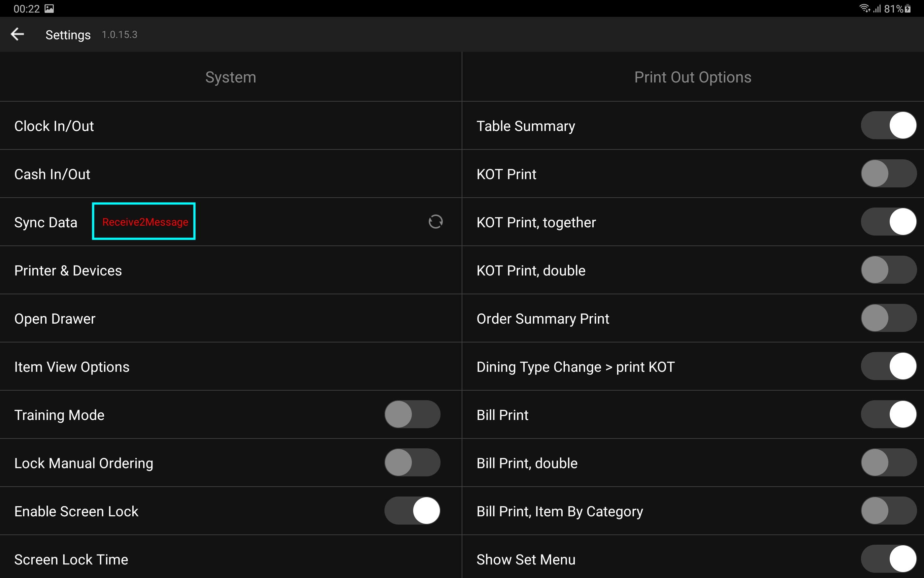Tap the image notification icon in status bar

click(x=49, y=8)
